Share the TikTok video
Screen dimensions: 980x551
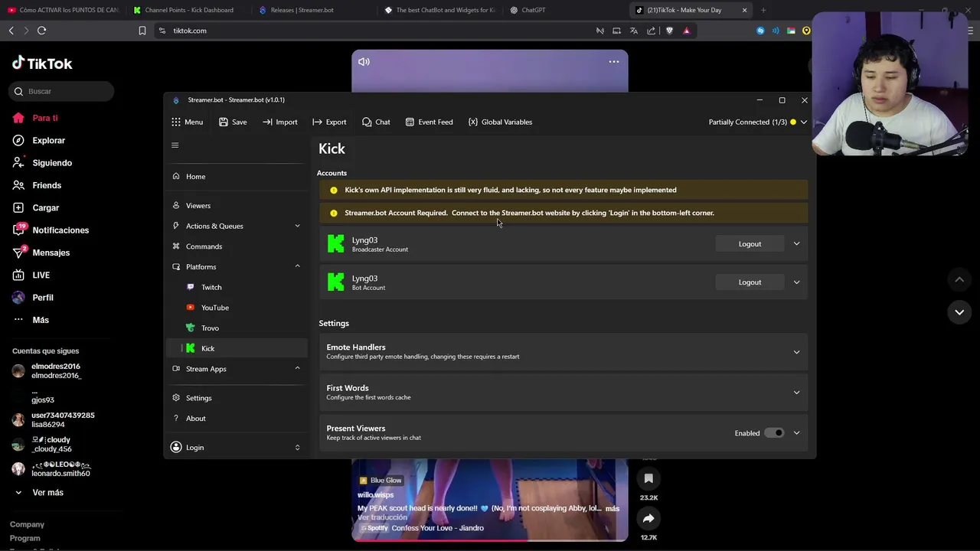(648, 518)
